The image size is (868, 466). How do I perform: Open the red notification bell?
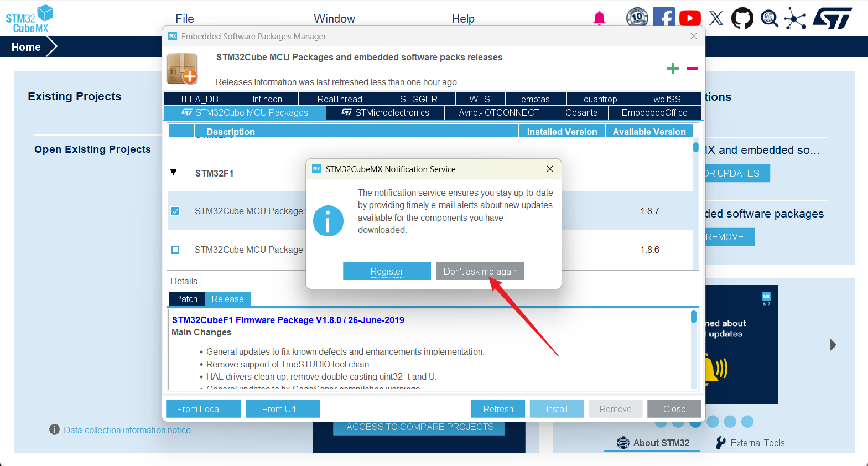599,18
